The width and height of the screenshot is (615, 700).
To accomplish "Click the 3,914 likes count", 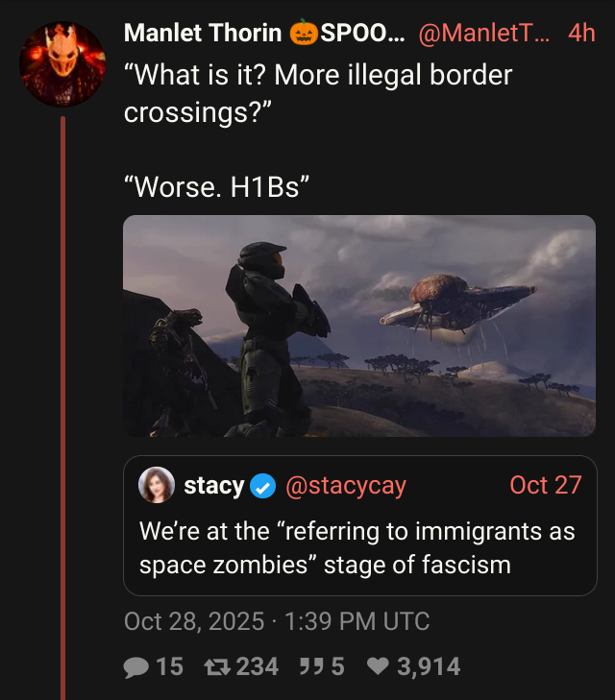I will coord(429,667).
